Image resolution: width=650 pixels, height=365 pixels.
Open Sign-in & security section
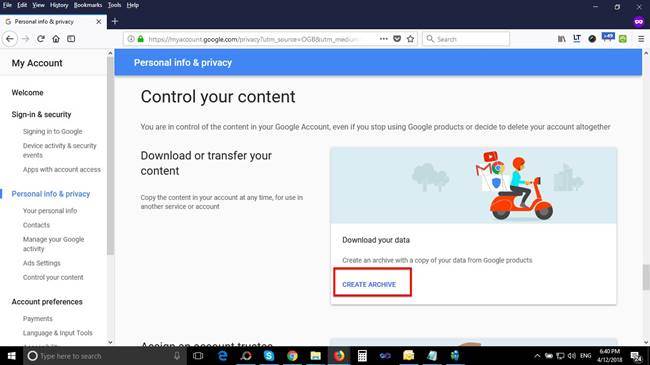tap(41, 114)
